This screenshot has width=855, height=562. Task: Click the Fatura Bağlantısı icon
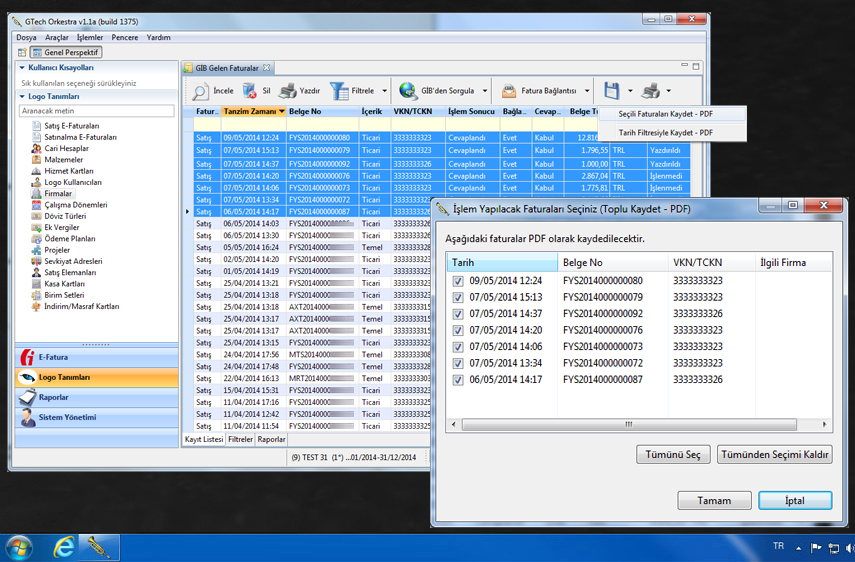pos(509,91)
